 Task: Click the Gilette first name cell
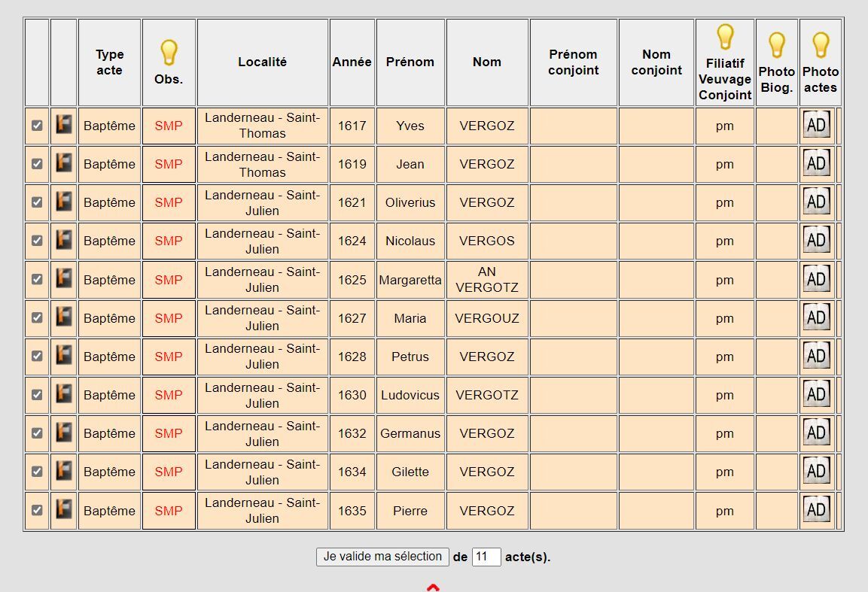[x=410, y=472]
